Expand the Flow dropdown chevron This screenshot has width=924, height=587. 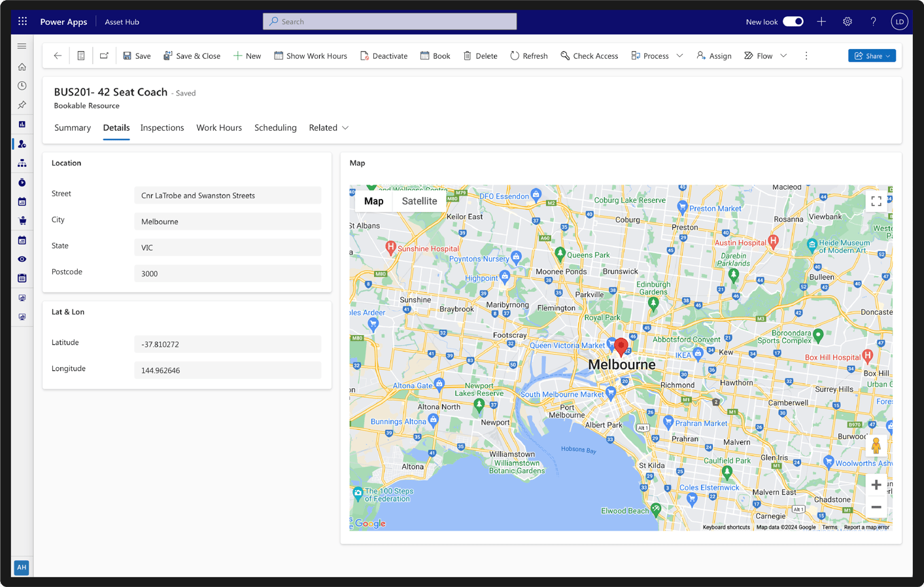tap(783, 56)
